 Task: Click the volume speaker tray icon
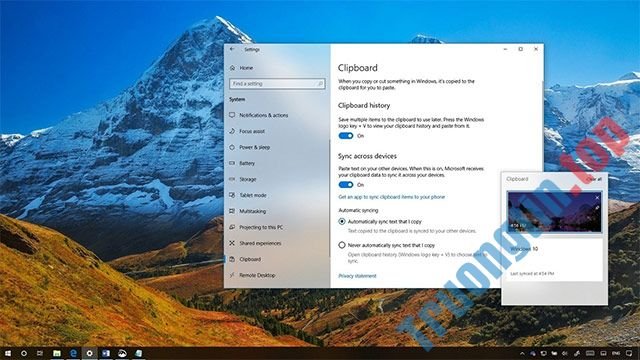565,353
